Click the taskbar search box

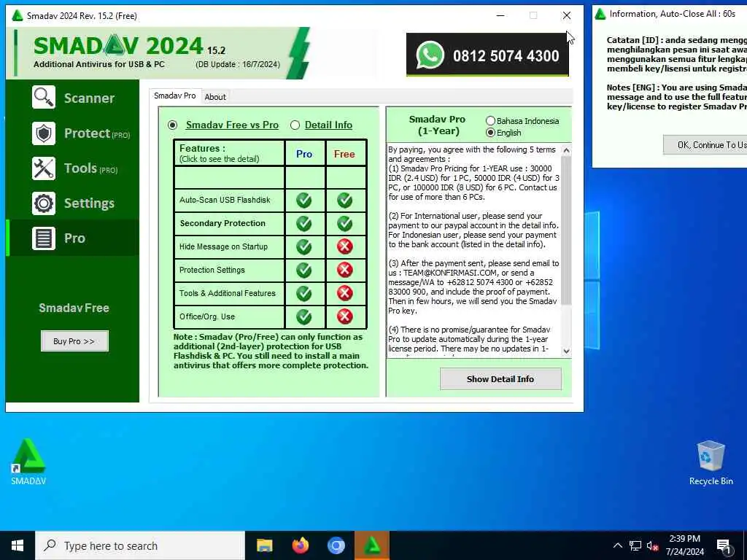pyautogui.click(x=139, y=545)
